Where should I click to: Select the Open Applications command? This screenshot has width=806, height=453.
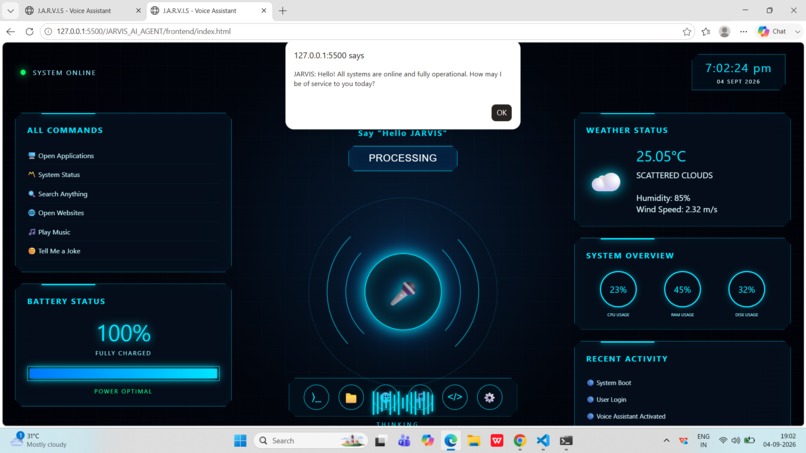(61, 156)
